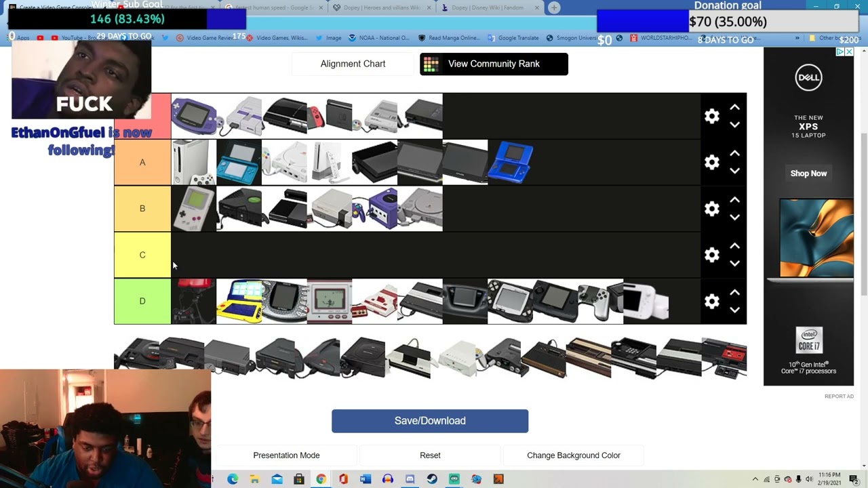Open the Read Manga Online bookmark

[x=449, y=38]
